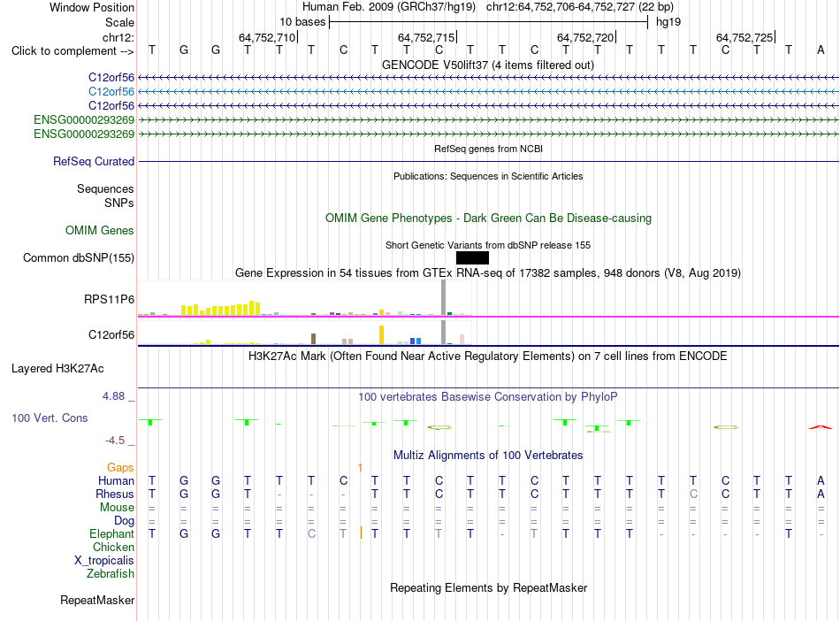Click the H3K27Ac Mark track title
Image resolution: width=840 pixels, height=621 pixels.
pyautogui.click(x=488, y=356)
